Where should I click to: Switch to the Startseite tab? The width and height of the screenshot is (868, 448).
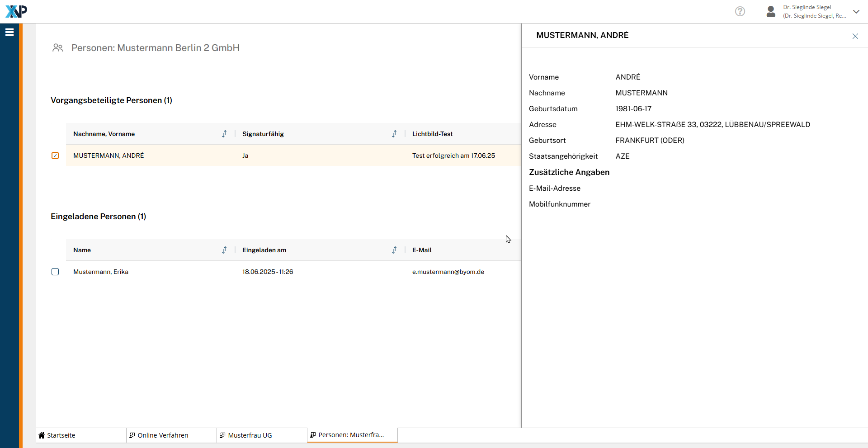point(81,435)
